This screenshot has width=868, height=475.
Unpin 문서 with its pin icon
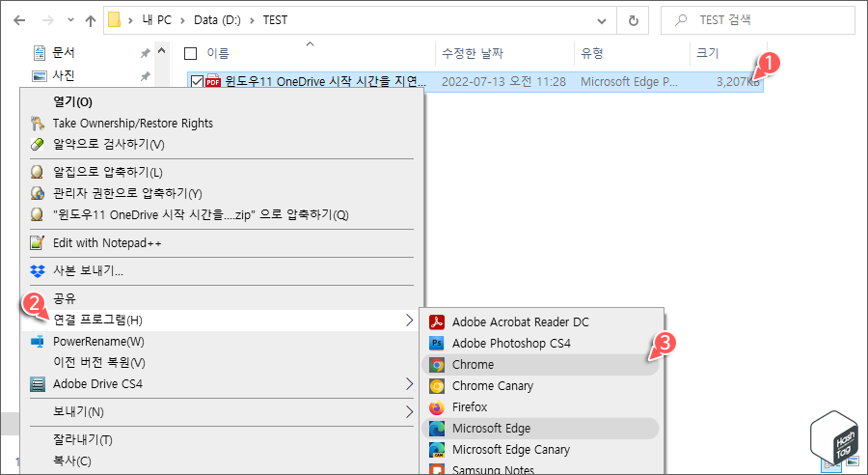pos(145,53)
